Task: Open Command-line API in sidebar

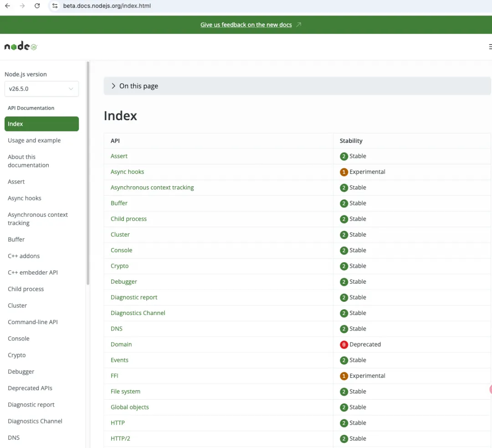Action: click(x=33, y=322)
